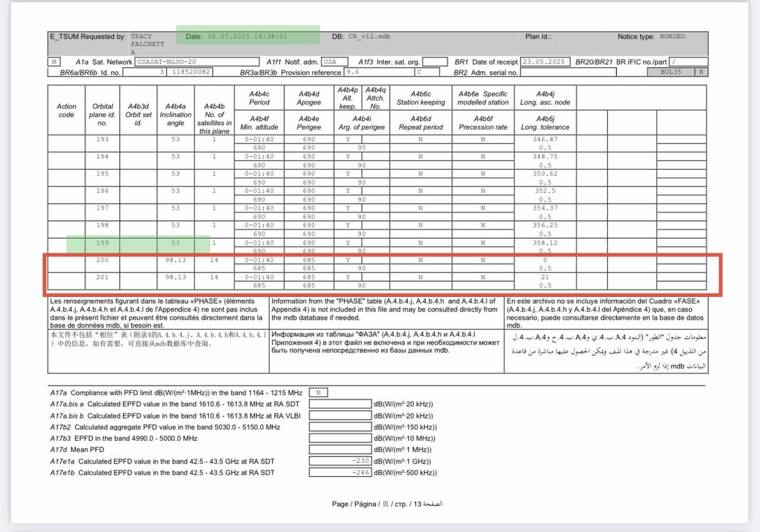Image resolution: width=760 pixels, height=532 pixels.
Task: Click orbital plane id 193
Action: [x=102, y=139]
